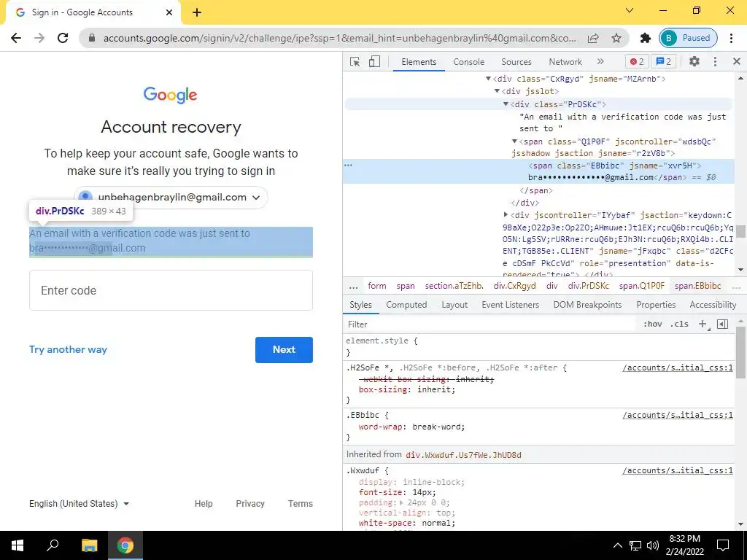Switch to the Sources panel

click(516, 62)
